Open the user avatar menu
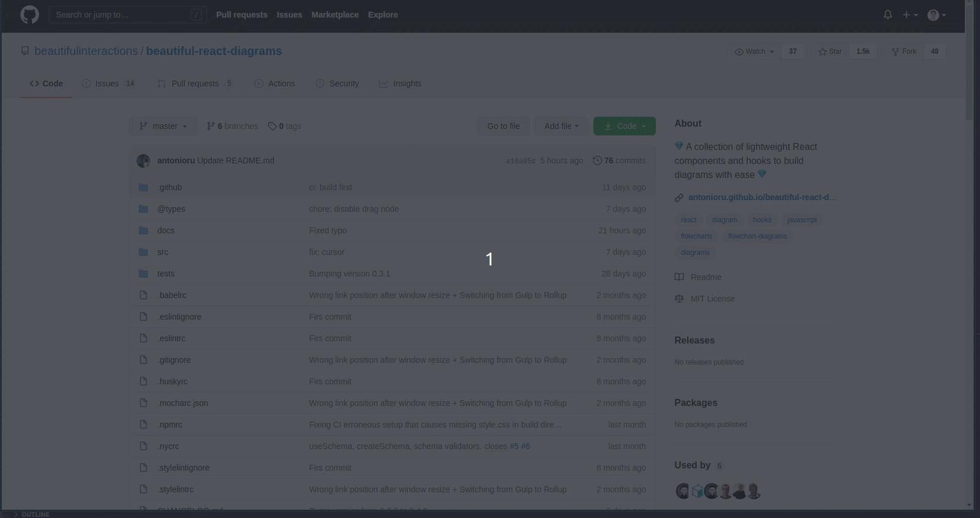 coord(937,15)
